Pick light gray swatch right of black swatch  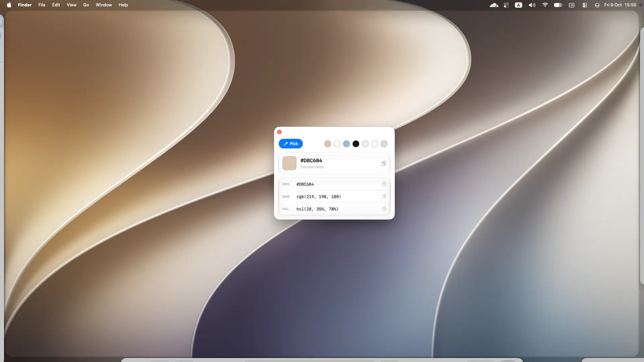pos(365,144)
